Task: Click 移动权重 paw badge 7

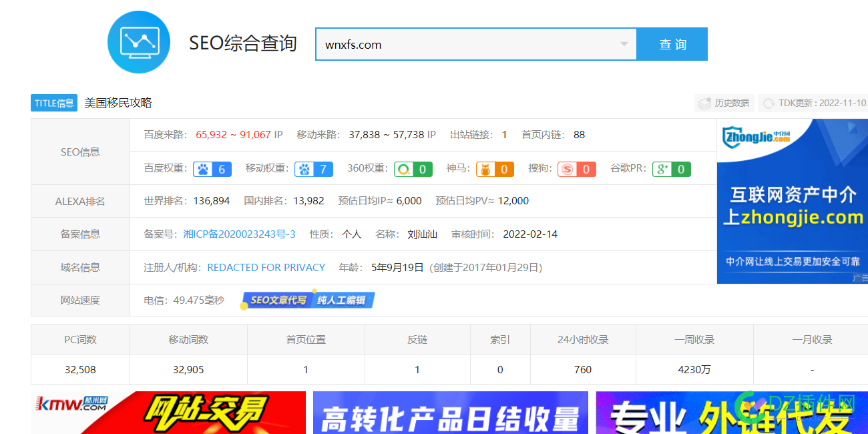Action: (x=314, y=169)
